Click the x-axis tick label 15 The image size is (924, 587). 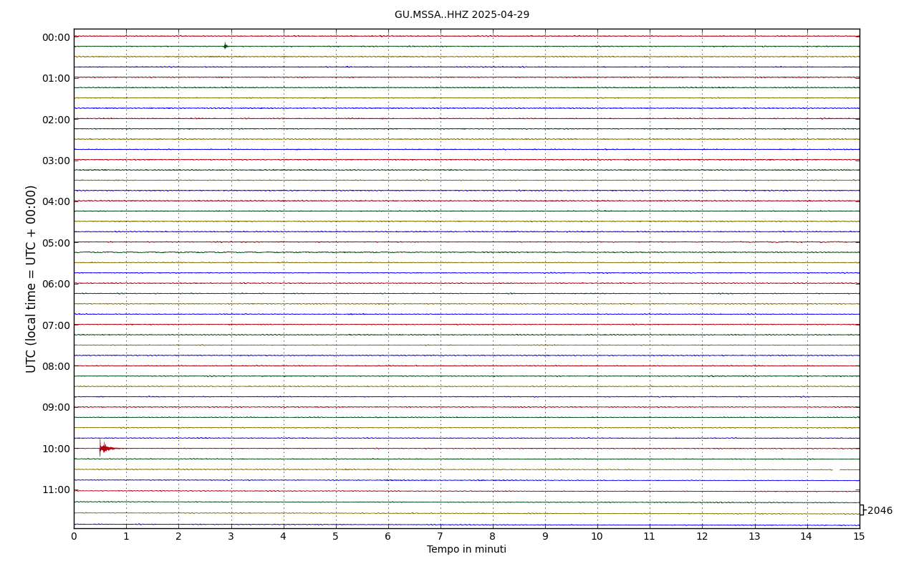[x=859, y=537]
